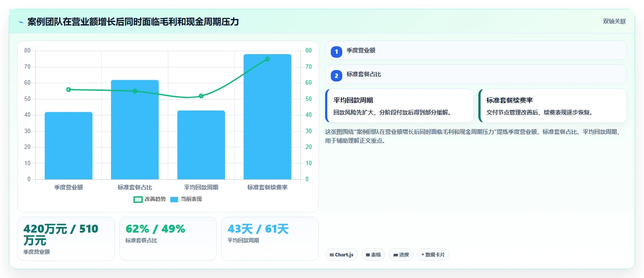Click the 季度营业额 bar in the chart

69,146
